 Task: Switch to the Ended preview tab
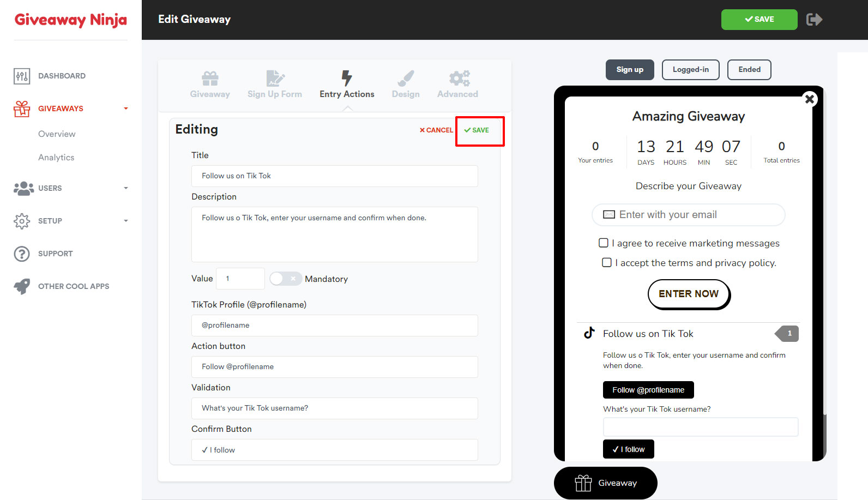(749, 70)
